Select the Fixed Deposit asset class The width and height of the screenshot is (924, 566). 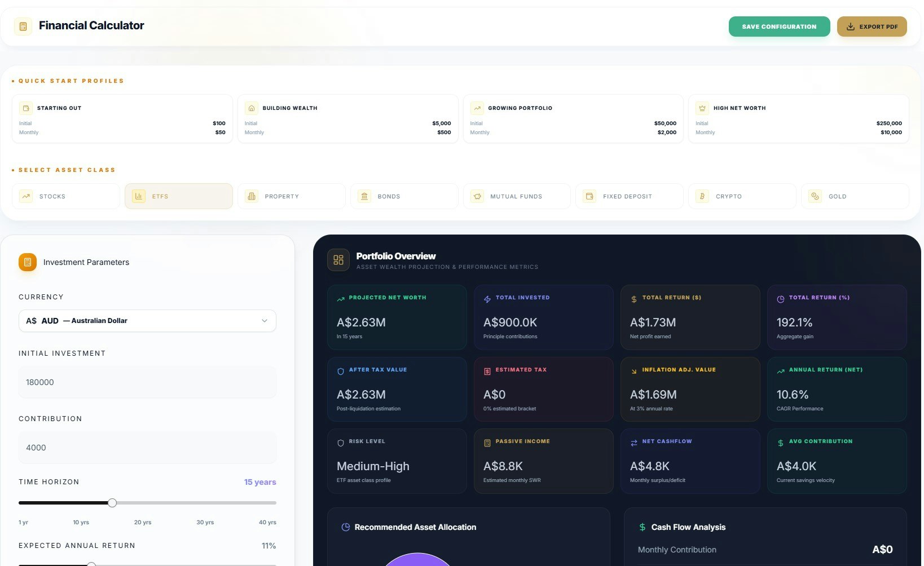coord(630,196)
